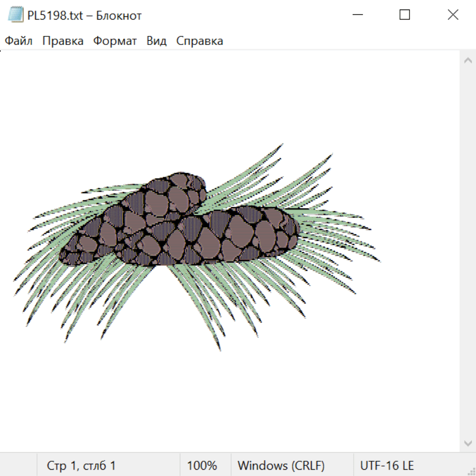Click the Notepad icon in title bar
Viewport: 476px width, 476px height.
[x=15, y=15]
